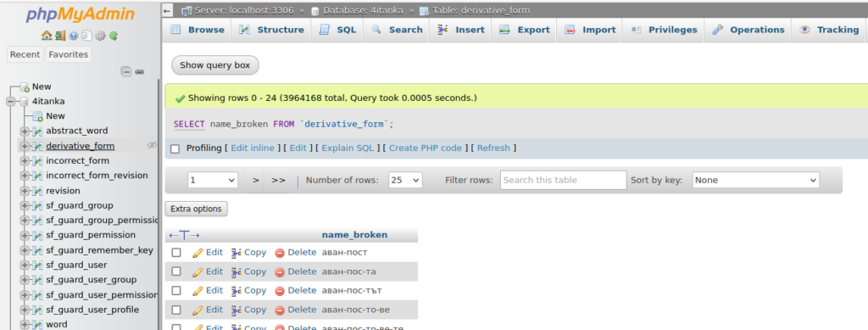Image resolution: width=868 pixels, height=330 pixels.
Task: Open the Operations tab
Action: [748, 30]
